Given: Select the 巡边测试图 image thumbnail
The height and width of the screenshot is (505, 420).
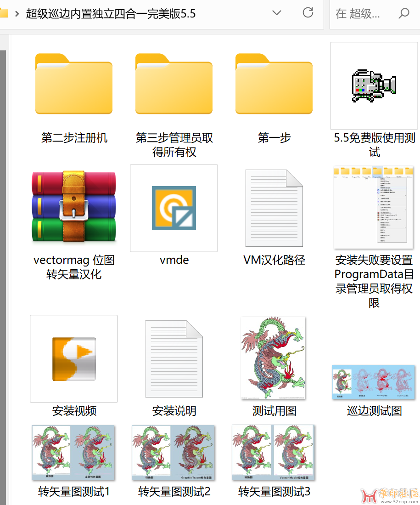Looking at the screenshot, I should [x=373, y=382].
